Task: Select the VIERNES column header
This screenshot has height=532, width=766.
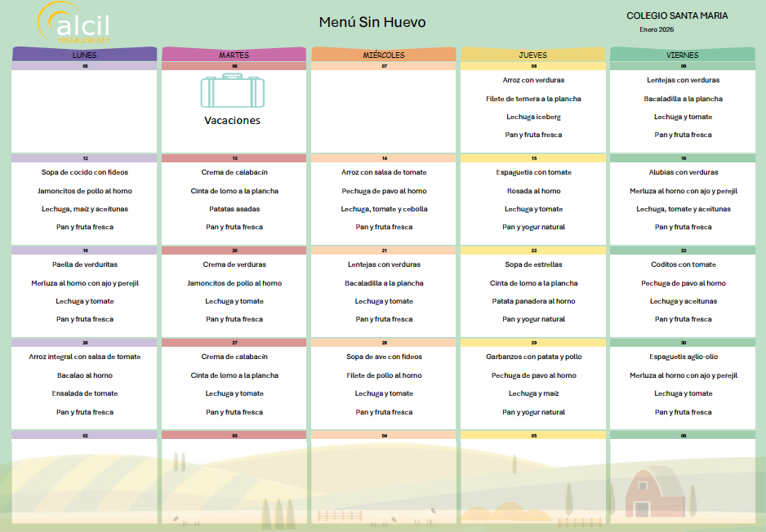Action: (x=683, y=55)
